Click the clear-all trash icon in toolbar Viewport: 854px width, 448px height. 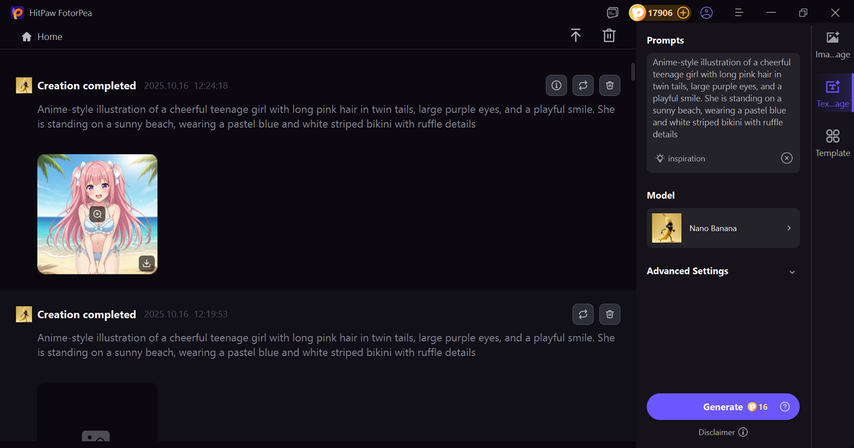click(609, 35)
